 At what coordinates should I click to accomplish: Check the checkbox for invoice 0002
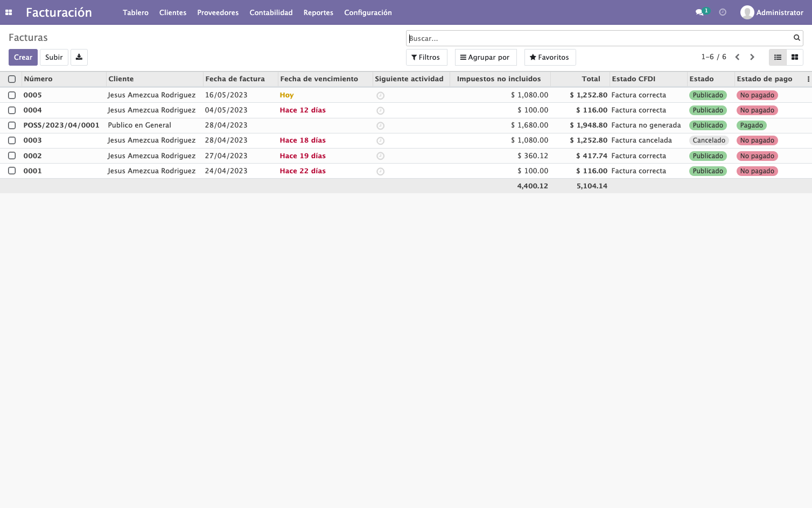click(x=12, y=156)
